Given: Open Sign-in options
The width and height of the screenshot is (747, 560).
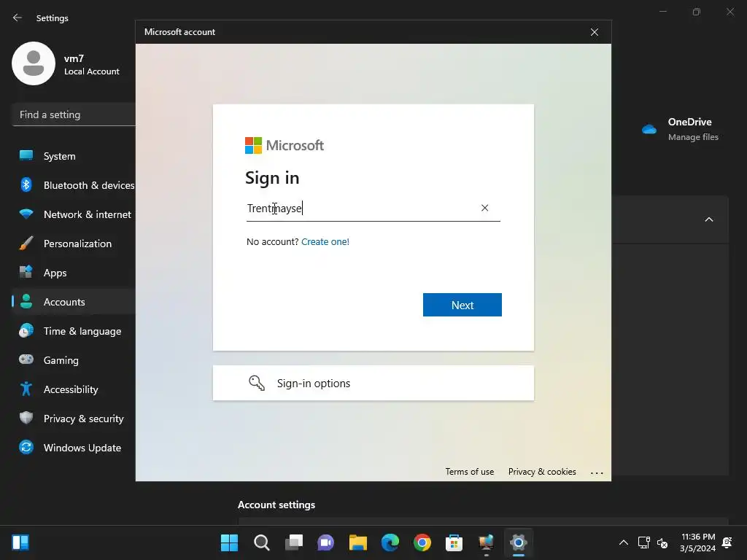Looking at the screenshot, I should click(373, 383).
